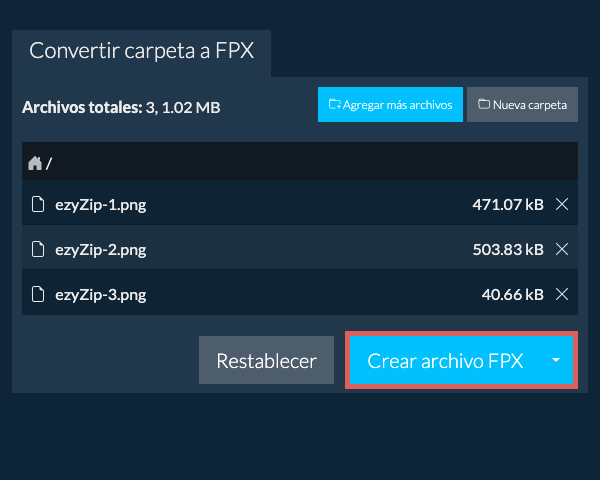Click the root slash path in breadcrumb

click(x=49, y=163)
